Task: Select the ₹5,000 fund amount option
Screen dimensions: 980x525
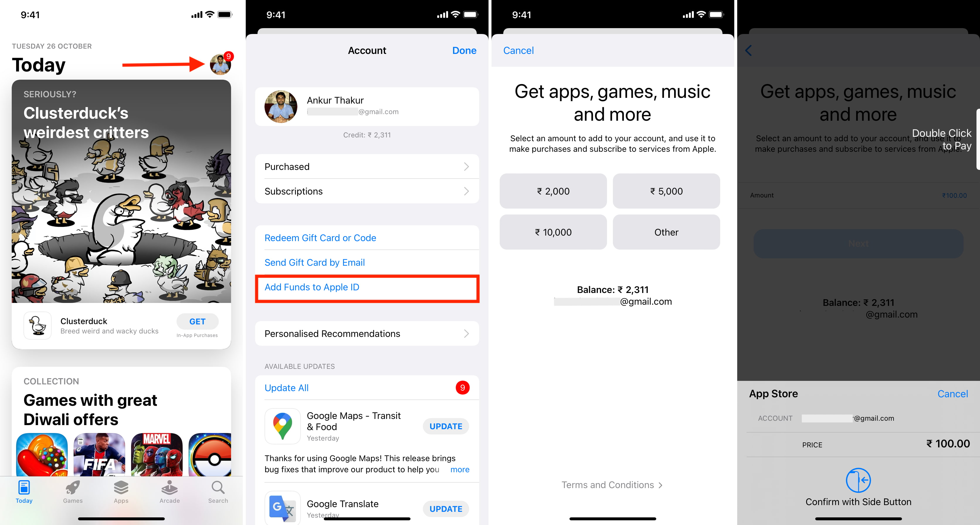Action: click(667, 191)
